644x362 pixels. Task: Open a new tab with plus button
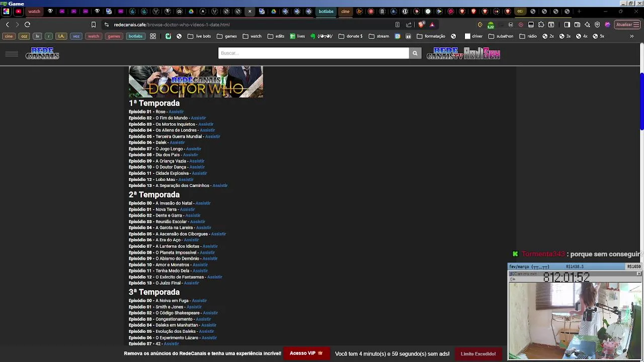point(579,11)
